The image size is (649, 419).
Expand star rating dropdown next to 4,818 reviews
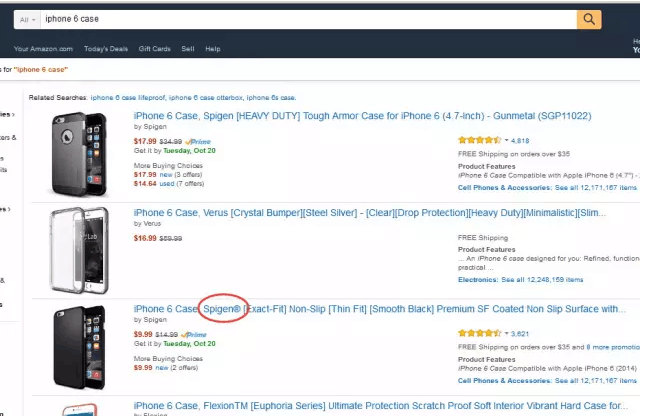coord(507,140)
